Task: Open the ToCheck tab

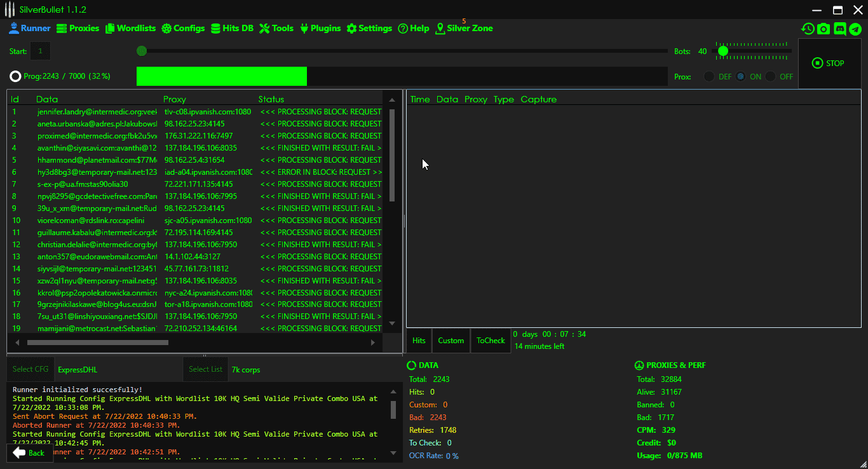Action: (x=491, y=341)
